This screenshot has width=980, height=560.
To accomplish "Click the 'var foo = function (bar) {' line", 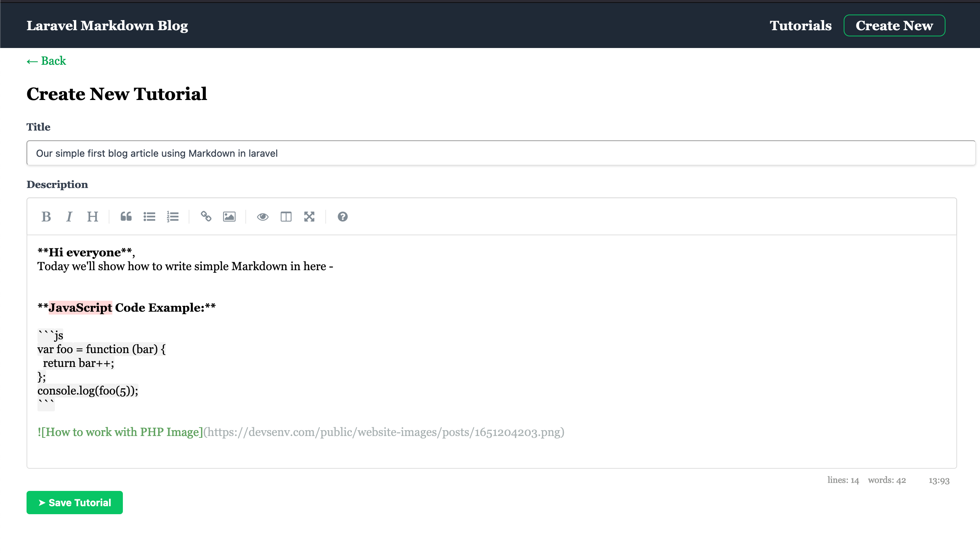I will (101, 349).
